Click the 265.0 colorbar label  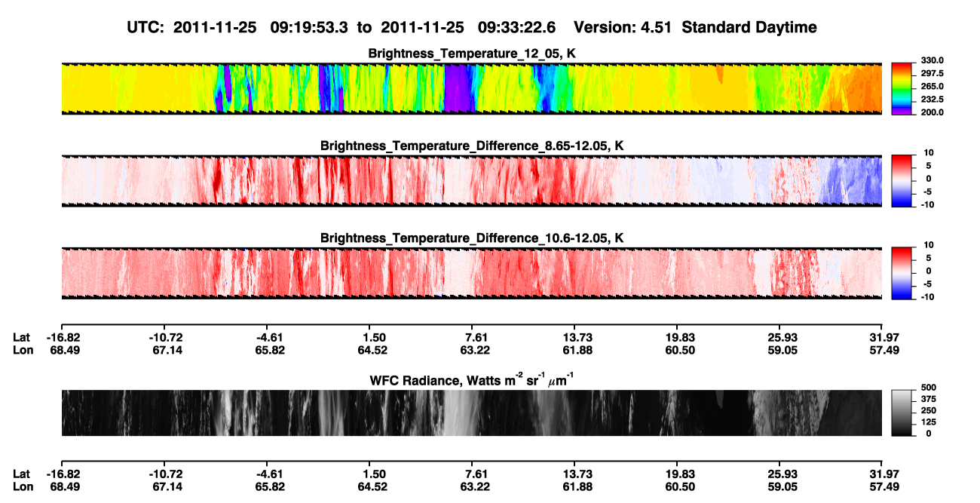[931, 86]
